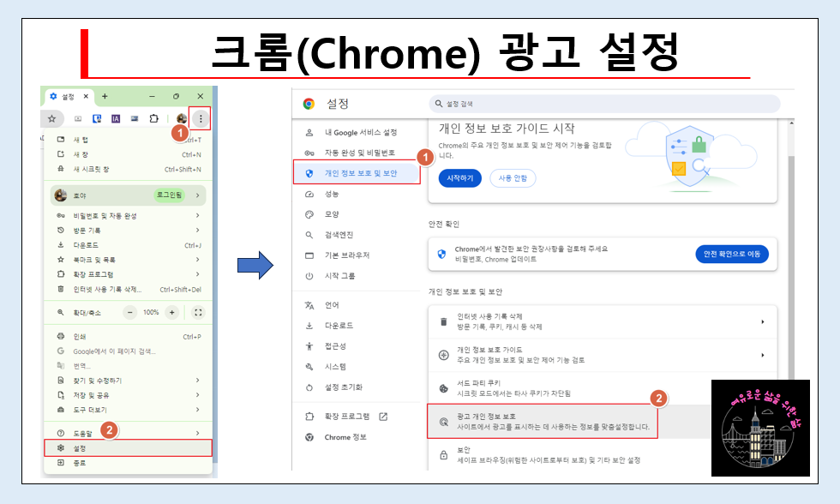Viewport: 840px width, 504px height.
Task: Click the profile avatar in Chrome toolbar
Action: (x=182, y=118)
